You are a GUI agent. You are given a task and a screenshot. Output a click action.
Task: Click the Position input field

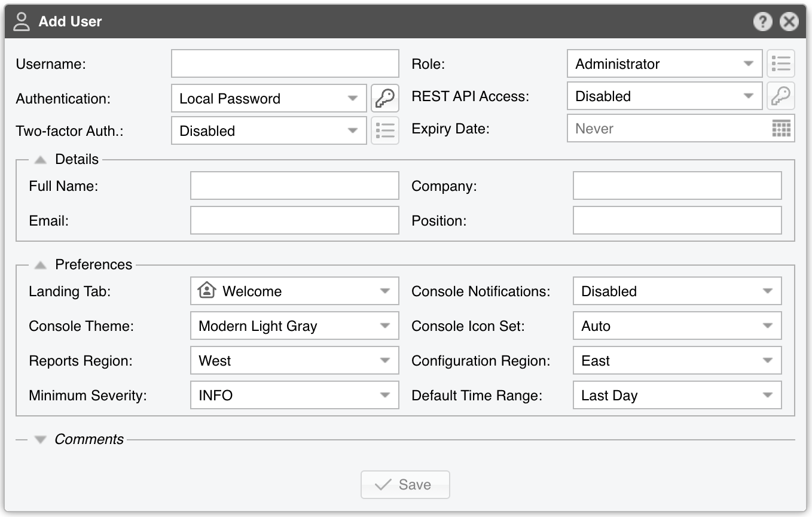[x=677, y=220]
